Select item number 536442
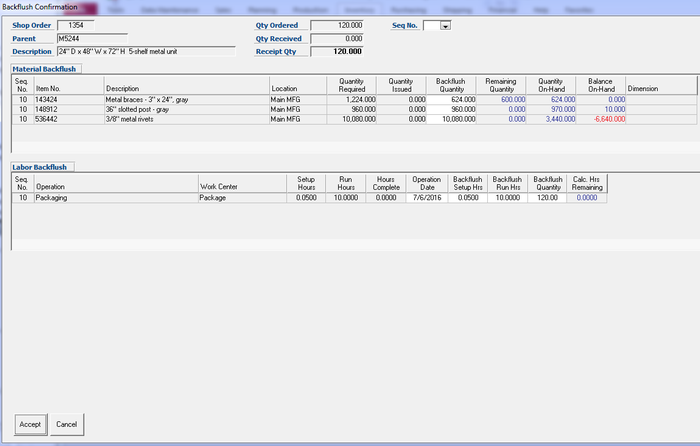 coord(69,119)
